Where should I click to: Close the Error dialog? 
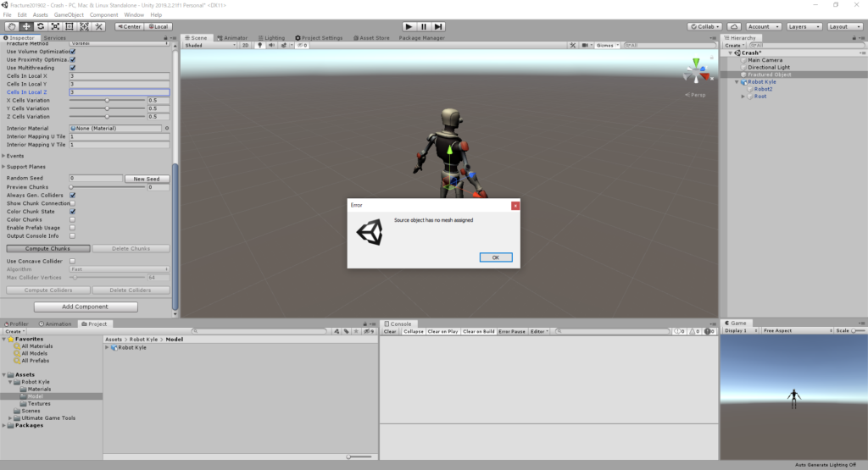[515, 206]
